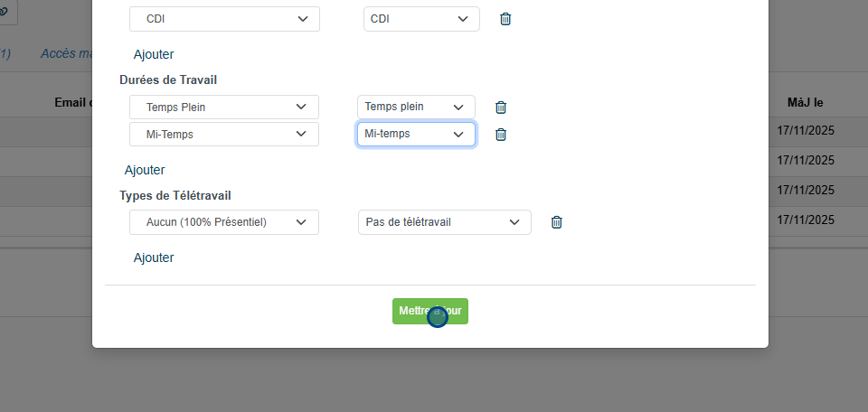Image resolution: width=868 pixels, height=412 pixels.
Task: Expand the focused Mi-temps dropdown
Action: point(416,134)
